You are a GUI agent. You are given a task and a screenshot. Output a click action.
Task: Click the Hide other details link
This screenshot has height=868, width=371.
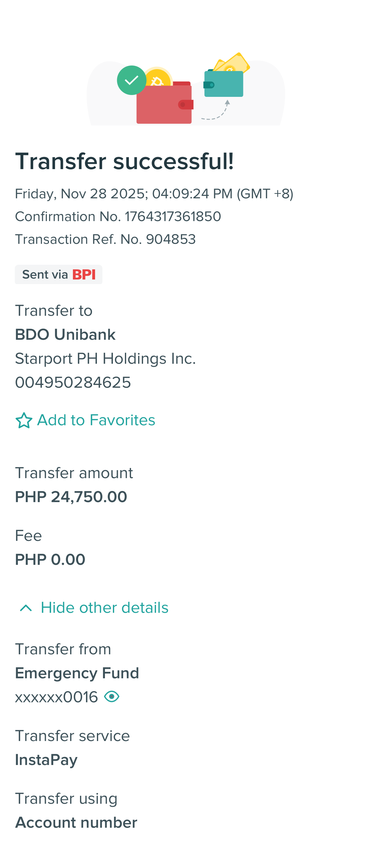[x=105, y=608]
